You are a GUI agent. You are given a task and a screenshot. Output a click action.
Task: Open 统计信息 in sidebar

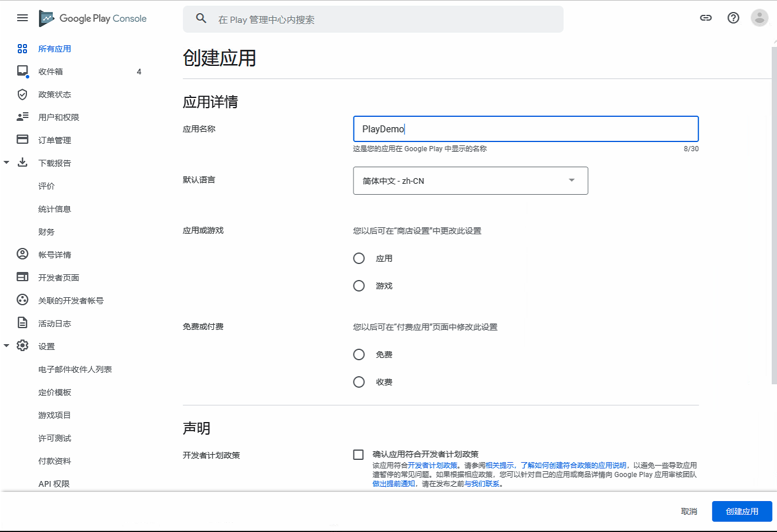tap(54, 209)
